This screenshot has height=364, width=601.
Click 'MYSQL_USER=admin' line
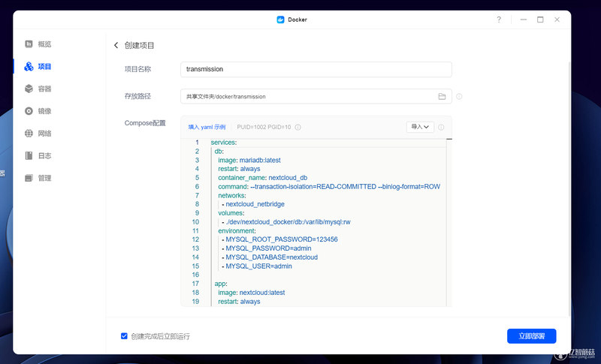click(x=257, y=266)
